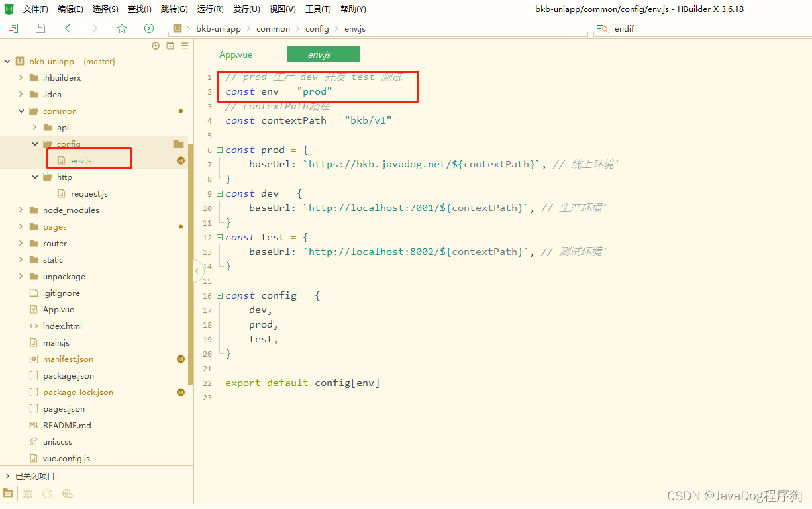Click the search box containing endif
This screenshot has width=812, height=509.
(x=702, y=29)
